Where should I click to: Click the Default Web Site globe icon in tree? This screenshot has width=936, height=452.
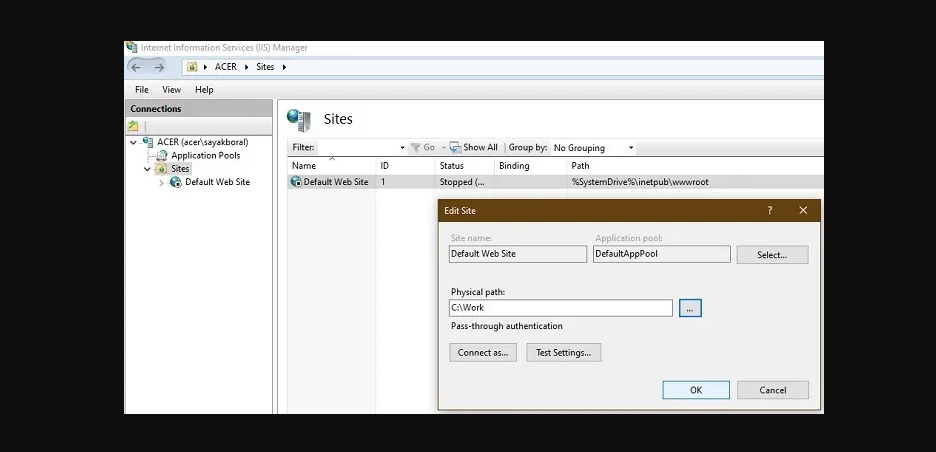click(x=176, y=182)
